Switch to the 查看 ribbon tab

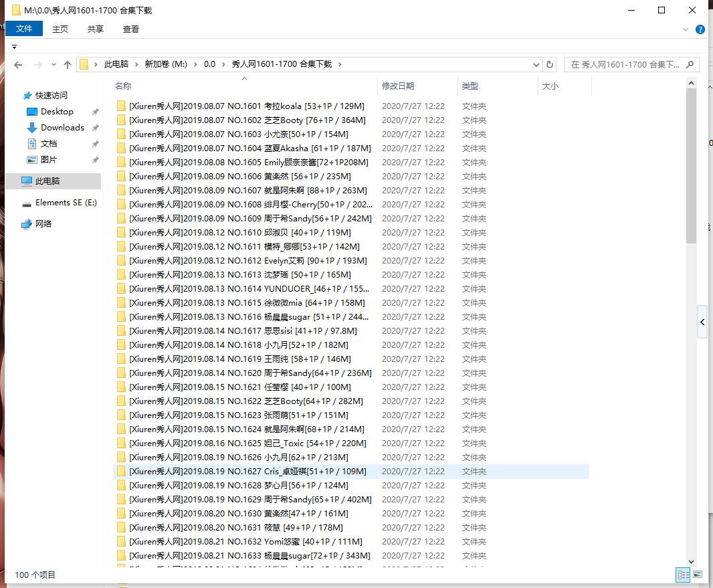[x=131, y=29]
